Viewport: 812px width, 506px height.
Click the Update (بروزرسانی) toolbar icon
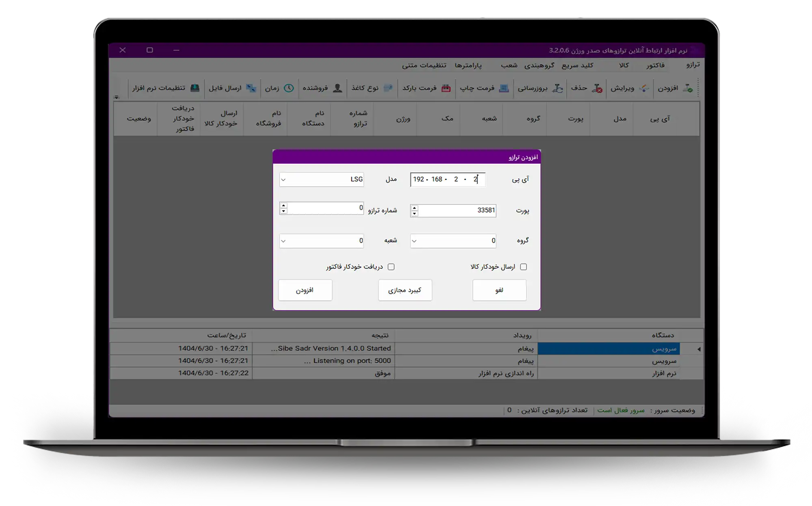click(x=558, y=88)
